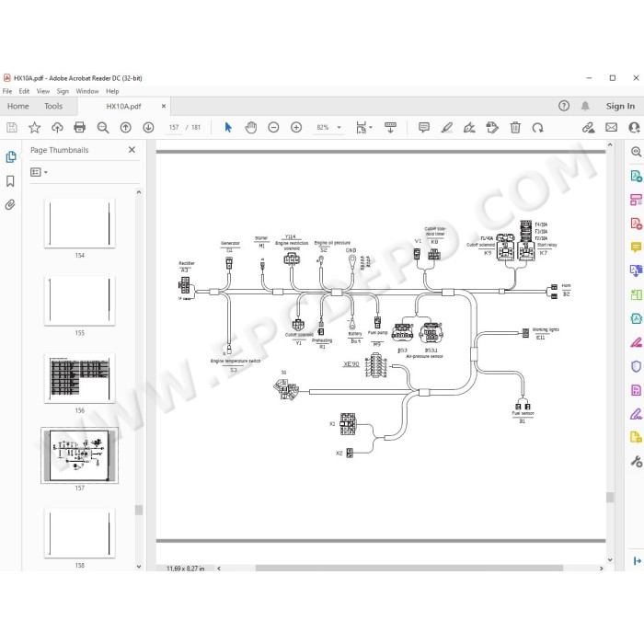Open the Page Thumbnails panel icon
The height and width of the screenshot is (644, 644).
click(11, 157)
